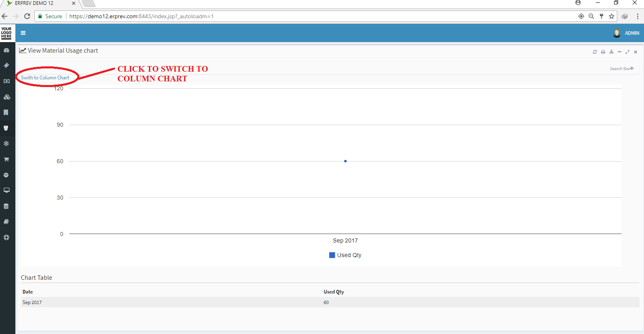The height and width of the screenshot is (334, 644).
Task: Click the Date column header
Action: pos(28,292)
